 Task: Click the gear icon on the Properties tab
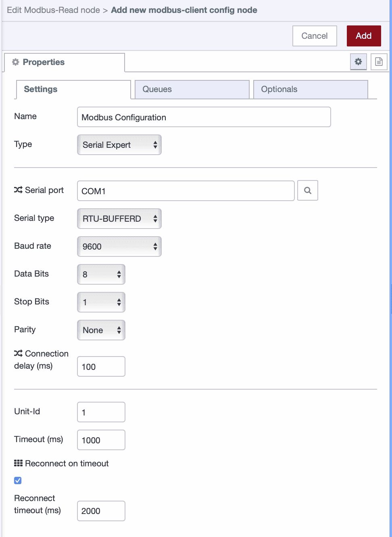(x=15, y=62)
